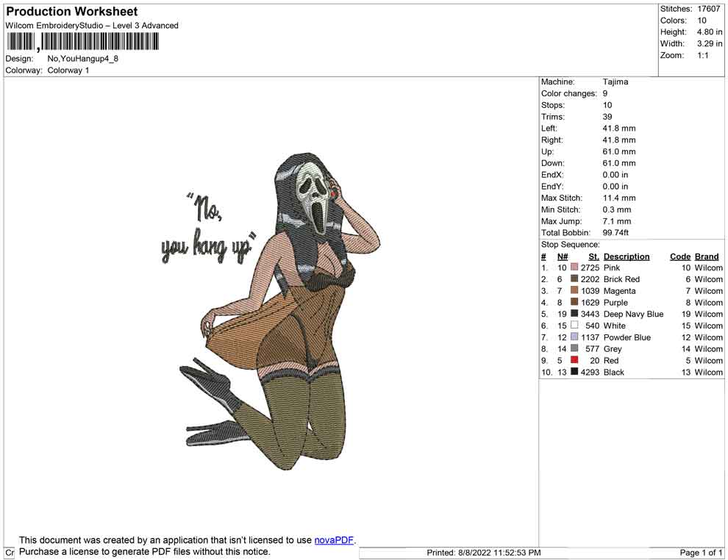The height and width of the screenshot is (560, 728).
Task: Click the 'Code' column header
Action: pos(680,256)
